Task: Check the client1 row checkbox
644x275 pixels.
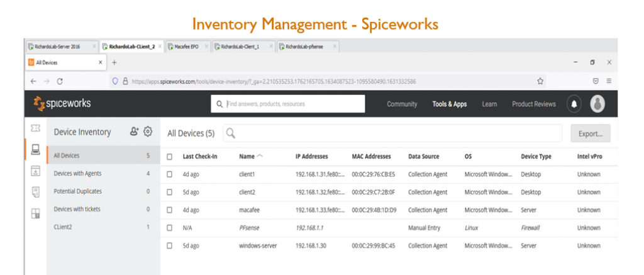Action: point(169,174)
